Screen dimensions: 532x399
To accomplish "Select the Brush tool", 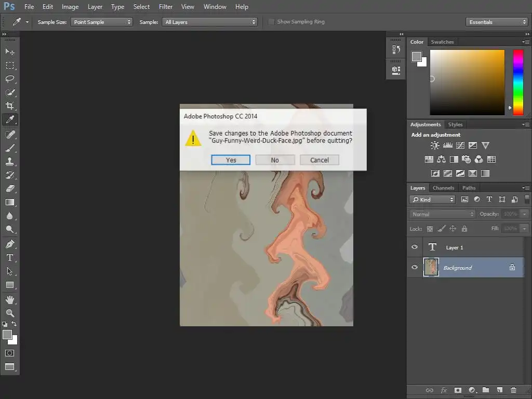I will tap(10, 148).
